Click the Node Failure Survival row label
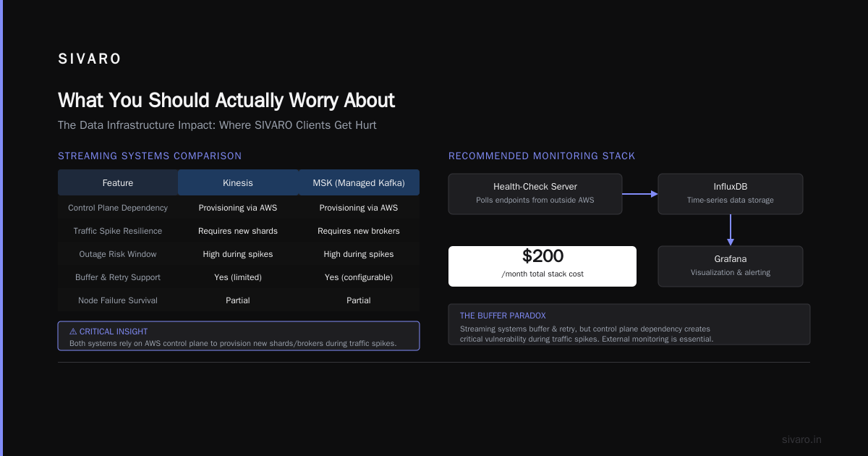868x456 pixels. point(118,300)
